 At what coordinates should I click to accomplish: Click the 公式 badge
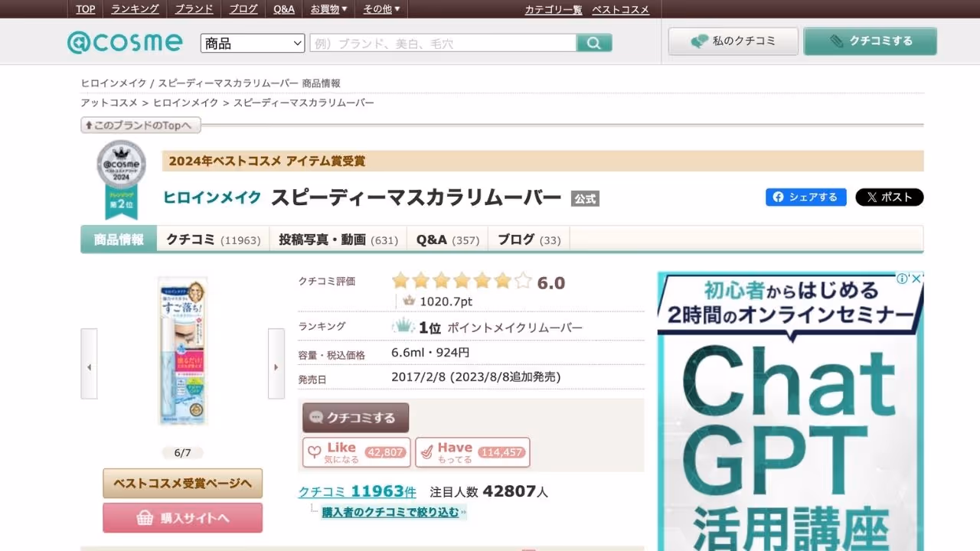click(585, 198)
